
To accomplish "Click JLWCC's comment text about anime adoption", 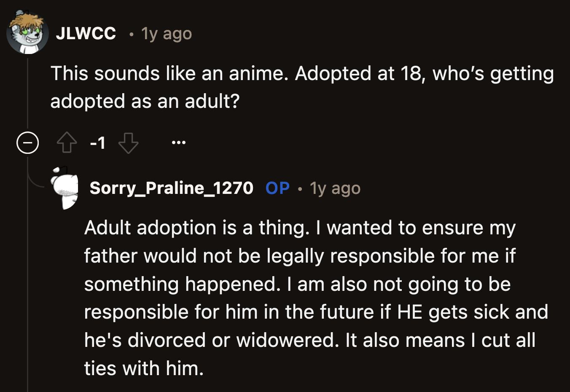I will click(x=295, y=86).
